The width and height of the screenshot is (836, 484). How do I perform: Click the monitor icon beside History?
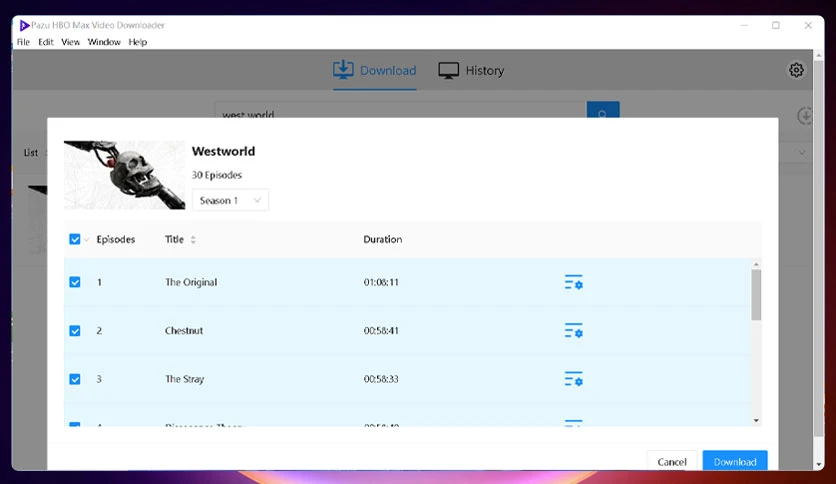click(448, 70)
